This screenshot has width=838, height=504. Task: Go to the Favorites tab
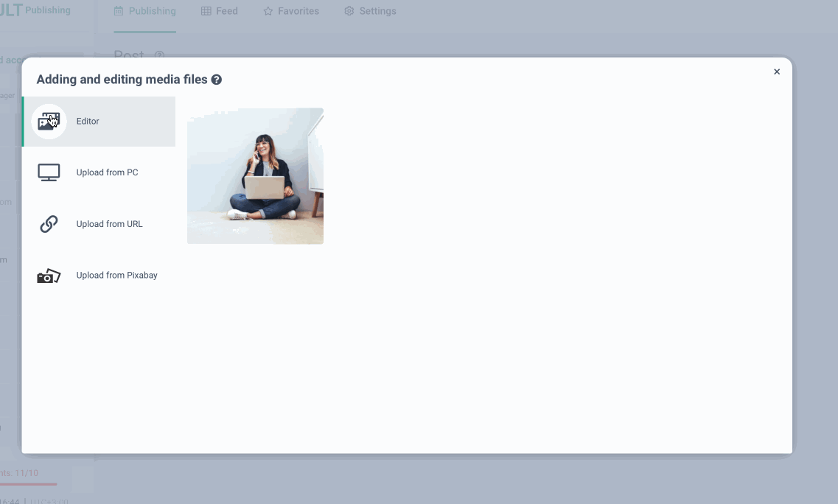click(298, 11)
